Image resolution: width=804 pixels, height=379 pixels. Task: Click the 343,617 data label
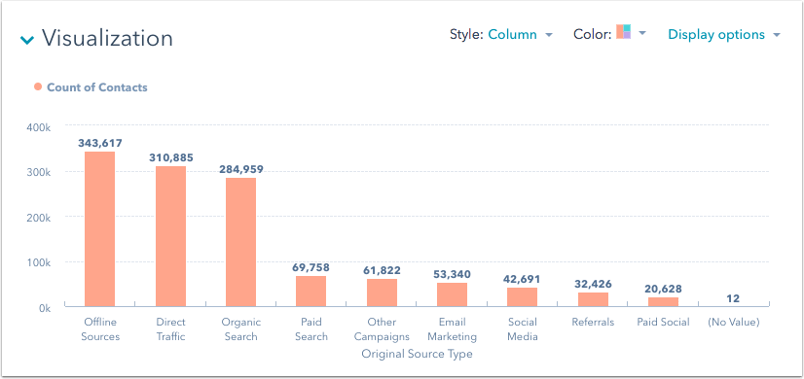pos(100,143)
